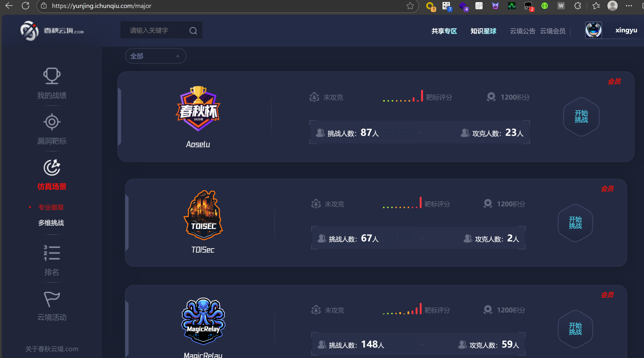Open the 共享专区 navigation tab
644x358 pixels.
444,31
